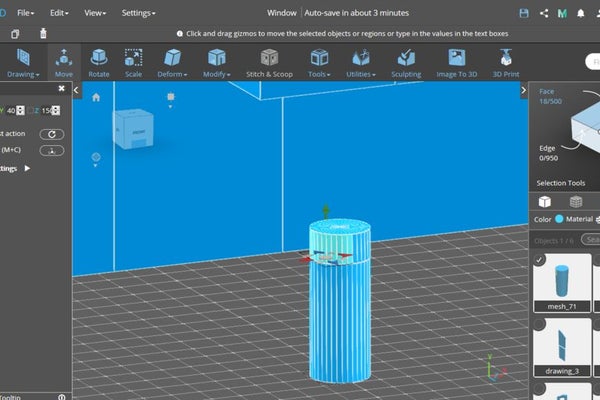Open the Settings menu

138,13
